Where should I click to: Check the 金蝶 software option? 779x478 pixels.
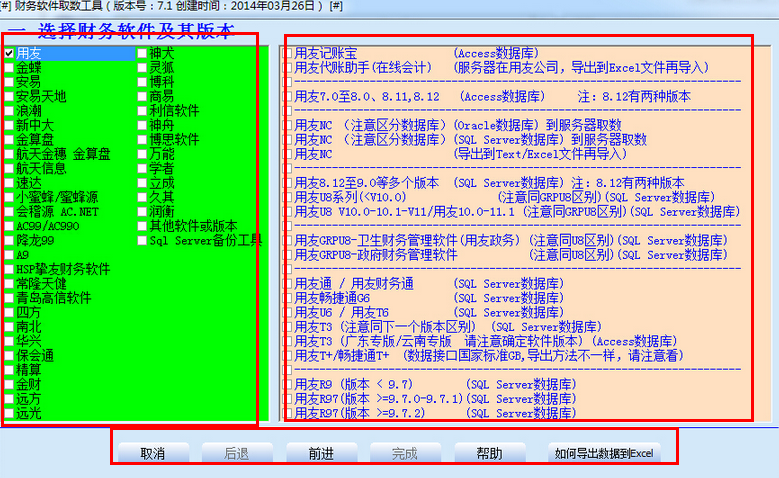(9, 68)
